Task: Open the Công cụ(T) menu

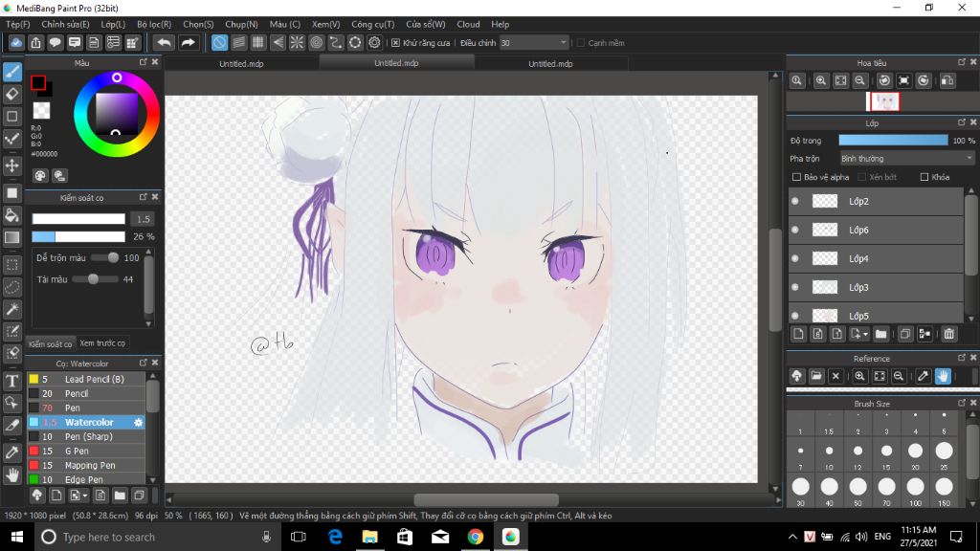Action: point(372,24)
